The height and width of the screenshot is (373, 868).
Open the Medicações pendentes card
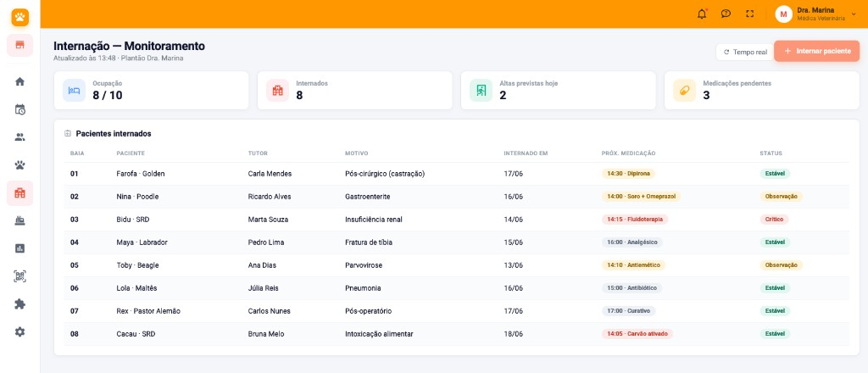coord(762,90)
